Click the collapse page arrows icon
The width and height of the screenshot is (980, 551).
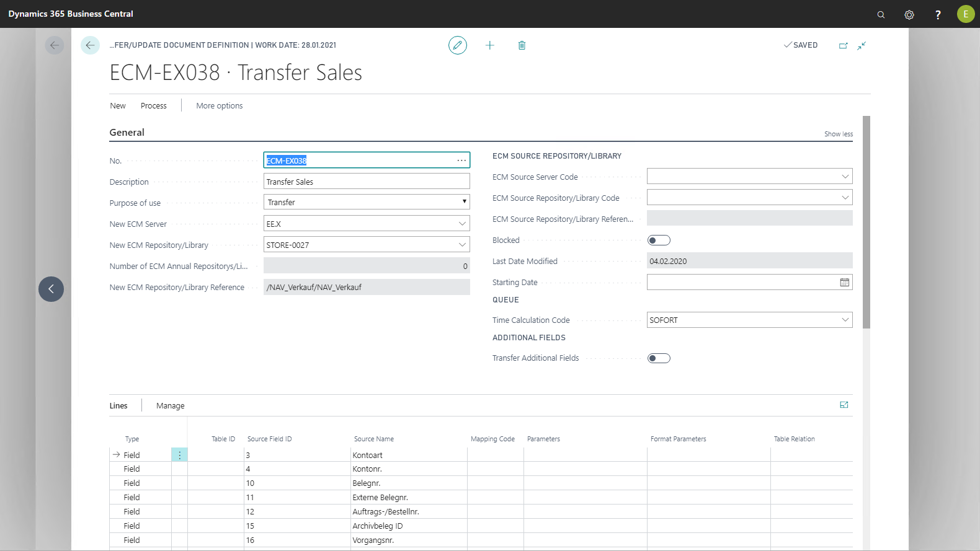coord(862,45)
